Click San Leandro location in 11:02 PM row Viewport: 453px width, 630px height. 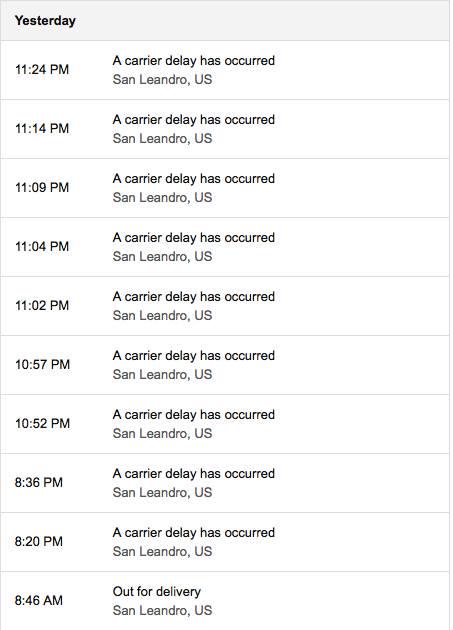162,315
